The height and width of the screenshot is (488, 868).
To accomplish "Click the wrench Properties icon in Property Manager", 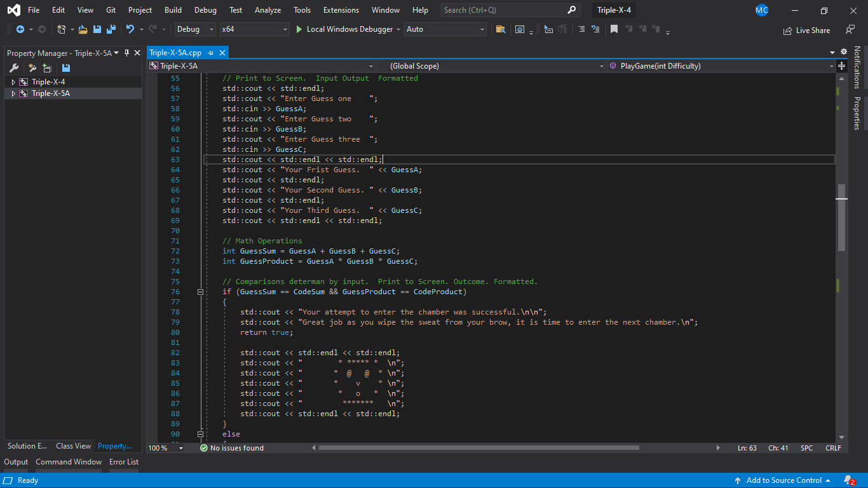I will (13, 68).
